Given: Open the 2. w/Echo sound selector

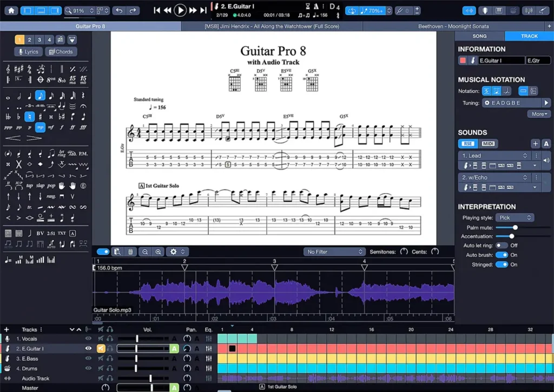Looking at the screenshot, I should click(x=494, y=177).
